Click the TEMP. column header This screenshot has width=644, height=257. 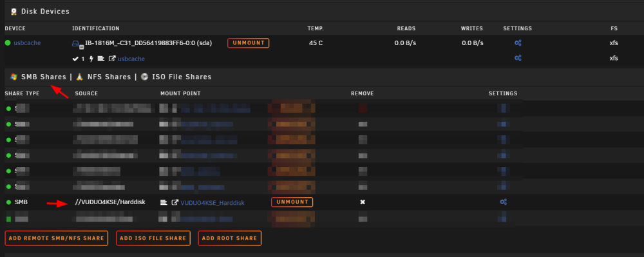[316, 28]
